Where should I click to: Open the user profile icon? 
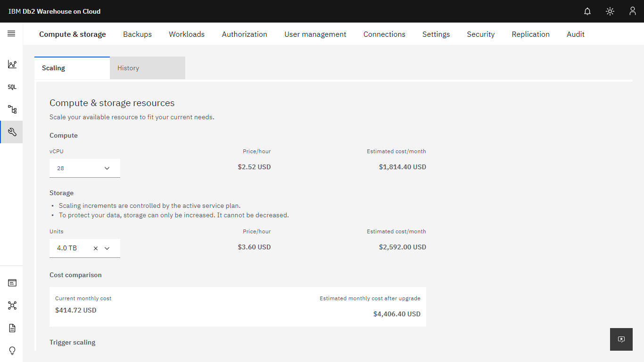(x=633, y=11)
